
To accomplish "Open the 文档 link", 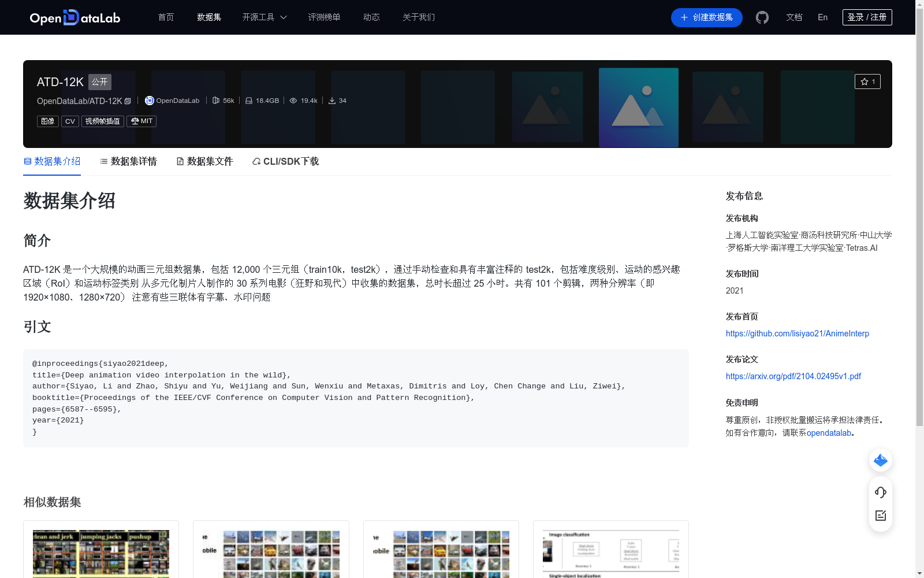I will pyautogui.click(x=794, y=17).
